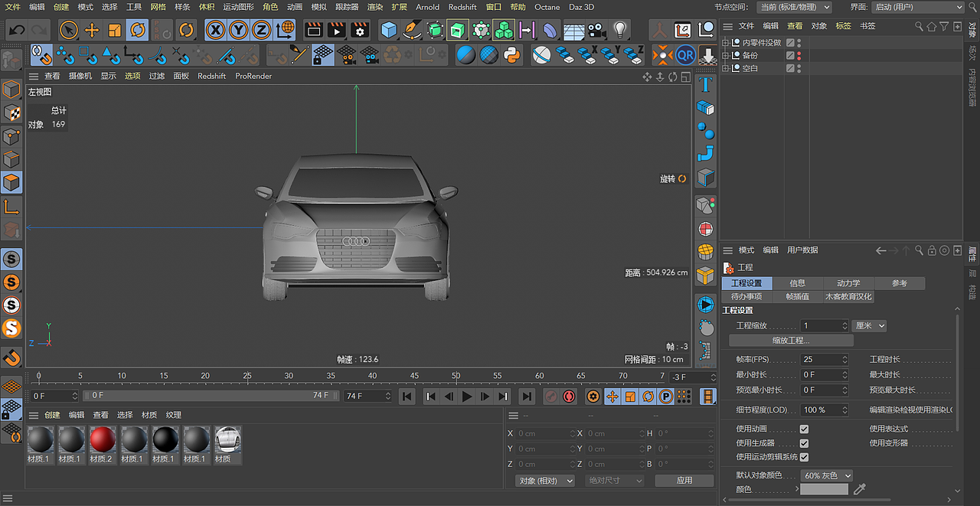Open the 渲染 menu
Viewport: 980px width, 506px height.
click(x=374, y=7)
